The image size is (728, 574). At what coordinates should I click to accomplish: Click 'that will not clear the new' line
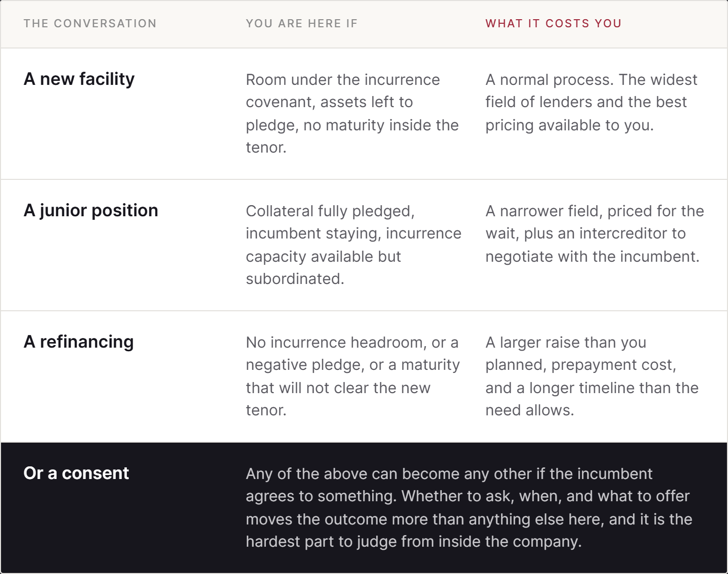pyautogui.click(x=338, y=388)
